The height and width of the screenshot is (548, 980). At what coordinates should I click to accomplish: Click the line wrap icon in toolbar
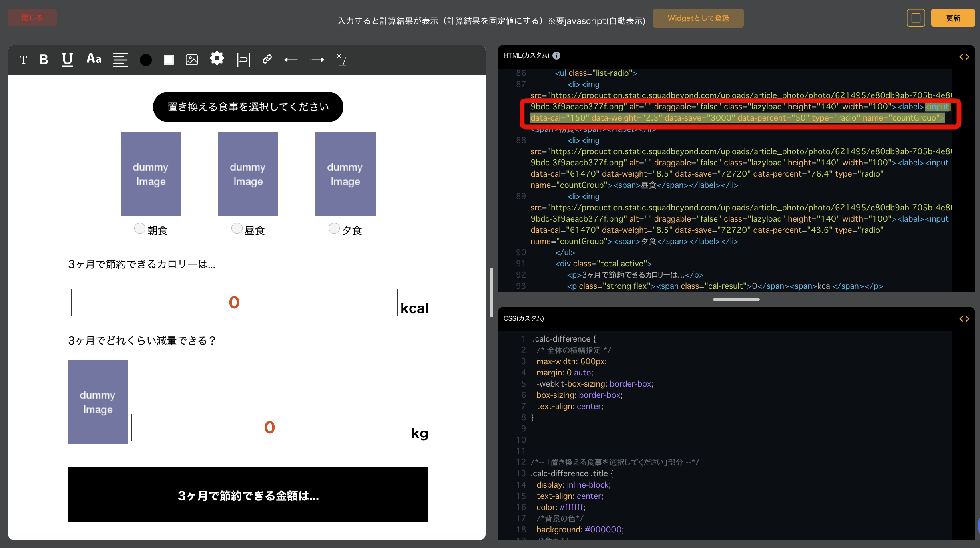243,60
